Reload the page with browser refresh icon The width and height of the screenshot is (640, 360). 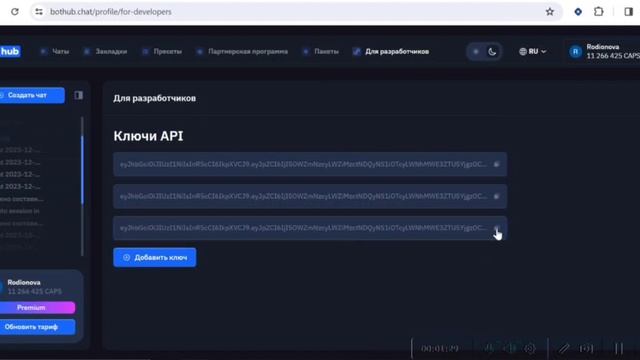click(15, 12)
